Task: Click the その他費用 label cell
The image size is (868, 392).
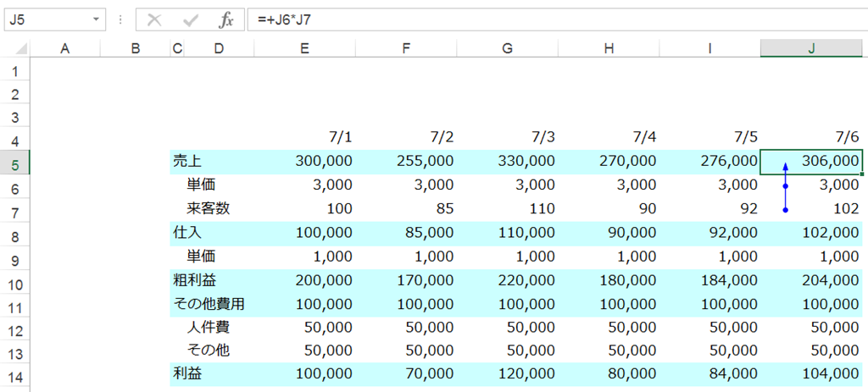Action: (x=213, y=305)
